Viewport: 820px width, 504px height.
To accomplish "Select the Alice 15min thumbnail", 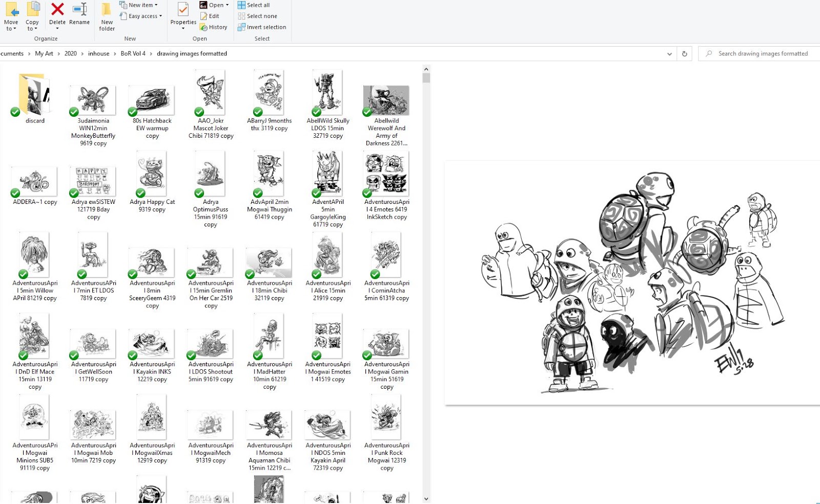I will click(x=328, y=255).
